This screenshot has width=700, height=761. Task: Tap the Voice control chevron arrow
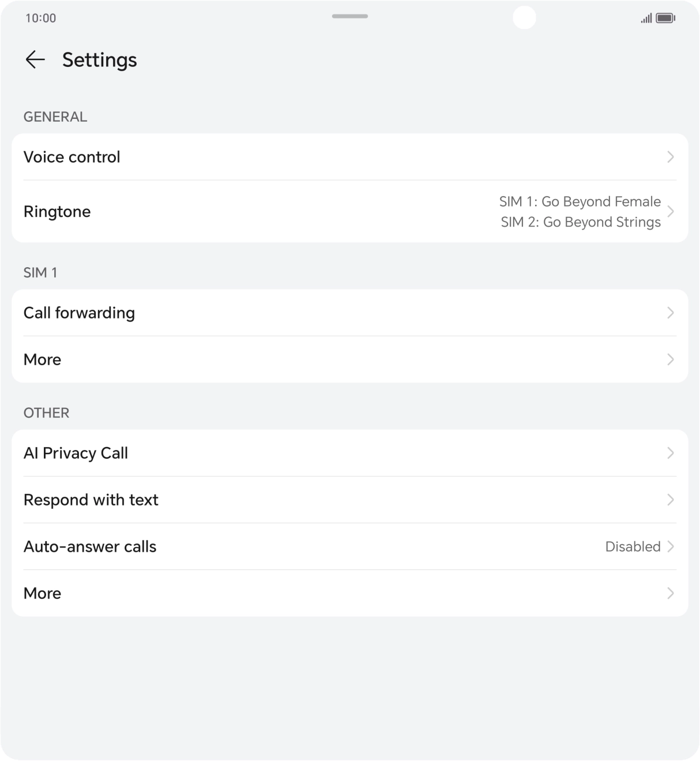tap(671, 157)
